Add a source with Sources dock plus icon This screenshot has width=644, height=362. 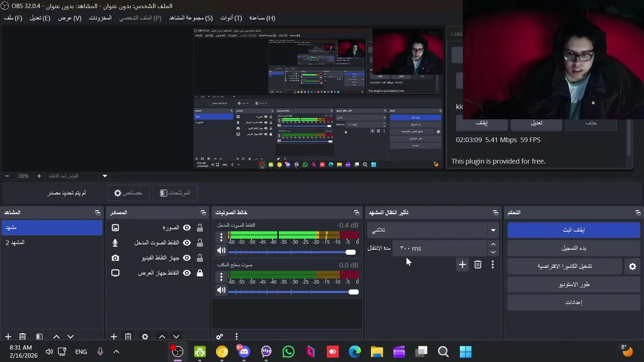tap(114, 336)
